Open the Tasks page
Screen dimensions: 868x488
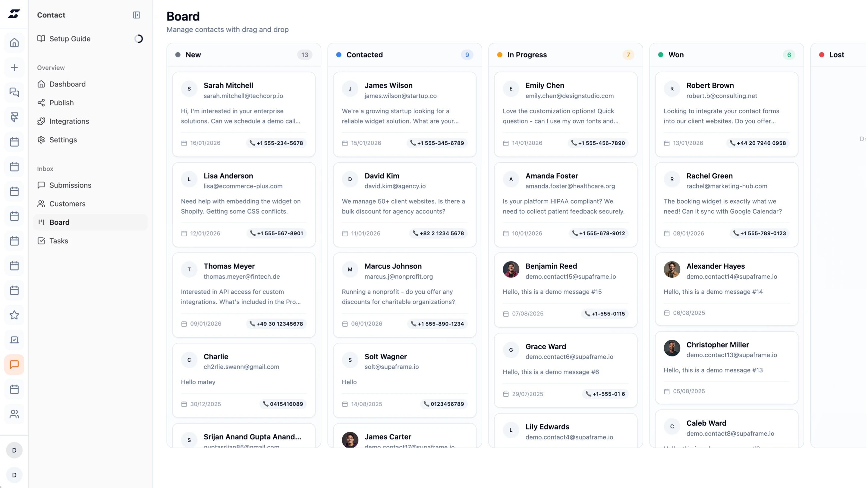pyautogui.click(x=59, y=241)
